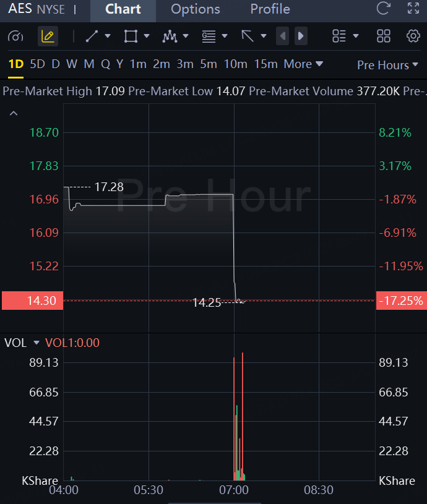Select the arrow pointer tool

(248, 36)
